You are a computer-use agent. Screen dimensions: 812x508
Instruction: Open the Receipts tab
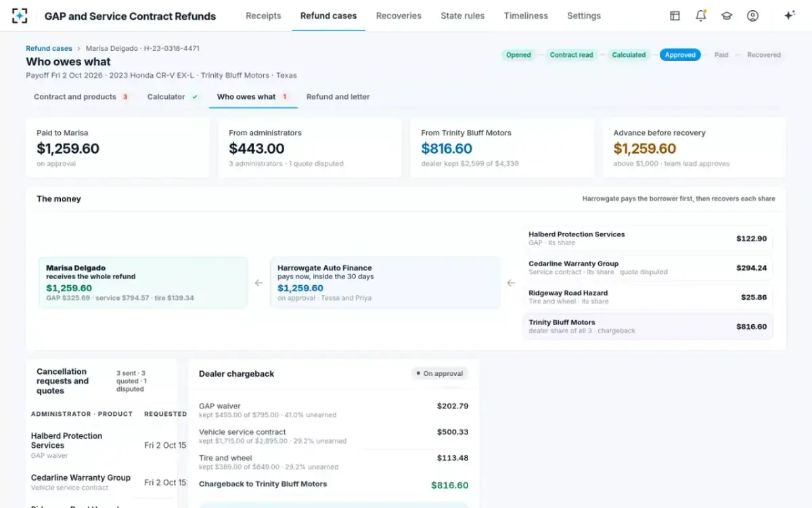tap(263, 16)
